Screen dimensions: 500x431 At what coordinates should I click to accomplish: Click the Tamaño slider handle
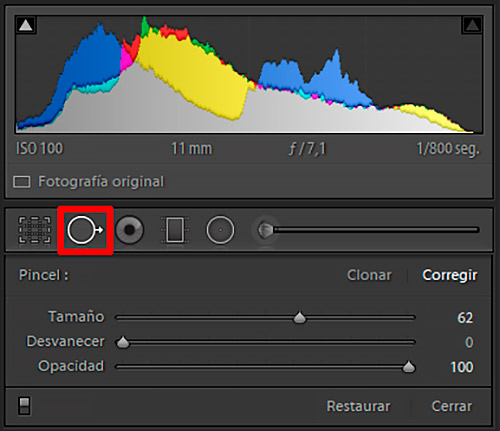coord(300,317)
